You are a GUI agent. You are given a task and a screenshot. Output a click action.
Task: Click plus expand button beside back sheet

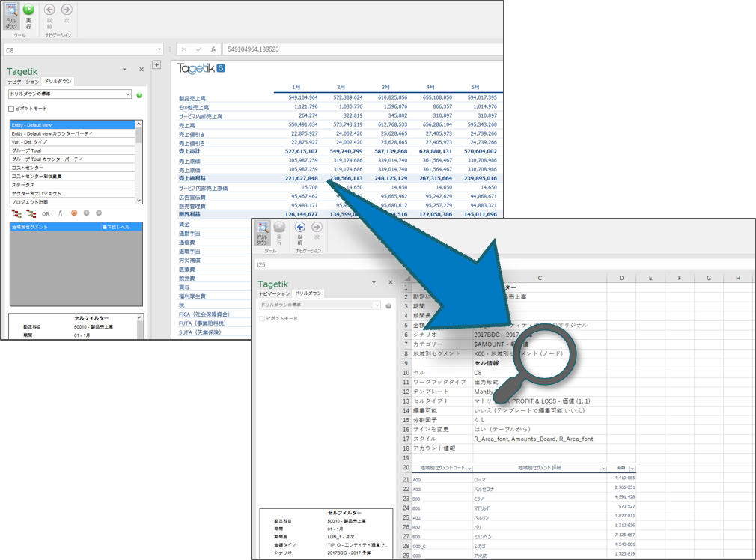pos(156,64)
